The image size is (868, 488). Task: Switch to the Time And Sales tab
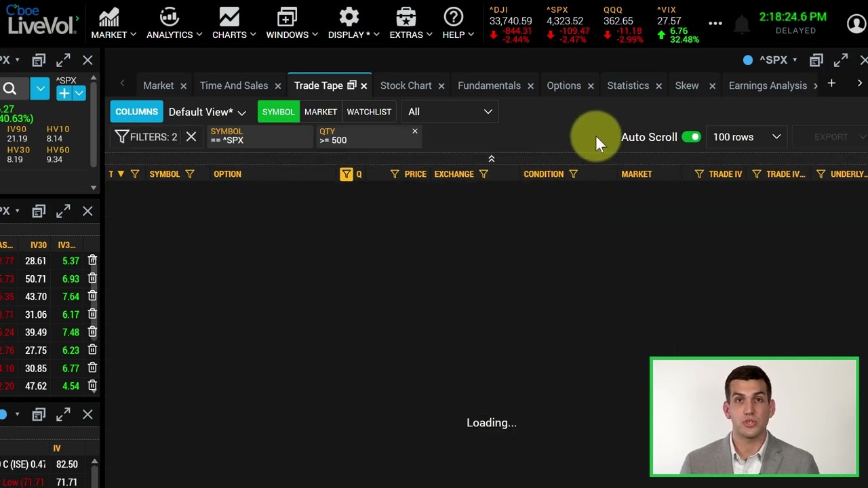point(234,85)
